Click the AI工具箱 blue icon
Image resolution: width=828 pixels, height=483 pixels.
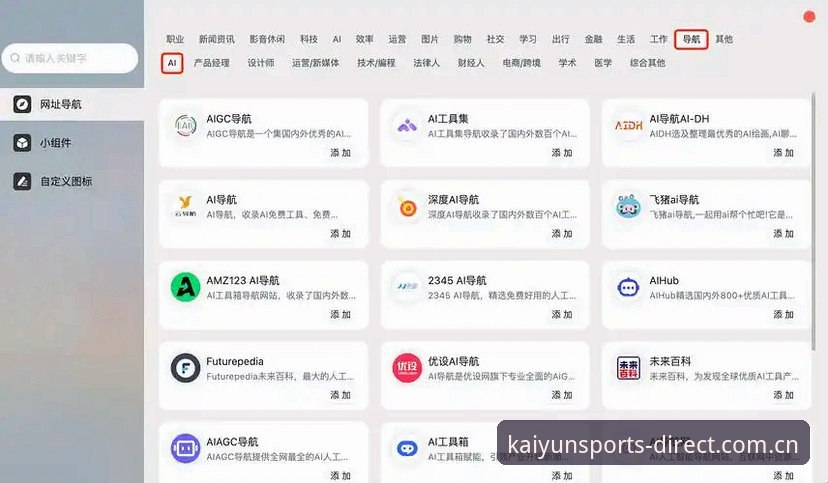(x=407, y=449)
